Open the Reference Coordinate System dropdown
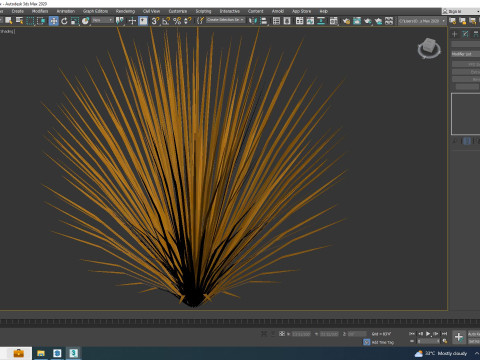This screenshot has height=360, width=480. 103,21
